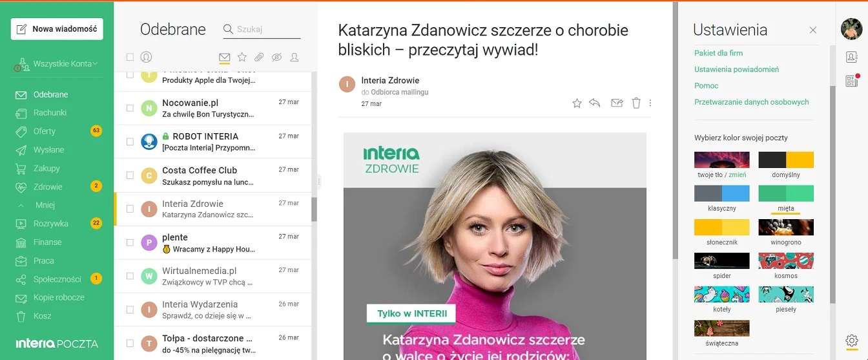Image resolution: width=868 pixels, height=360 pixels.
Task: Click the Nocowanie.pl sender avatar
Action: point(149,108)
